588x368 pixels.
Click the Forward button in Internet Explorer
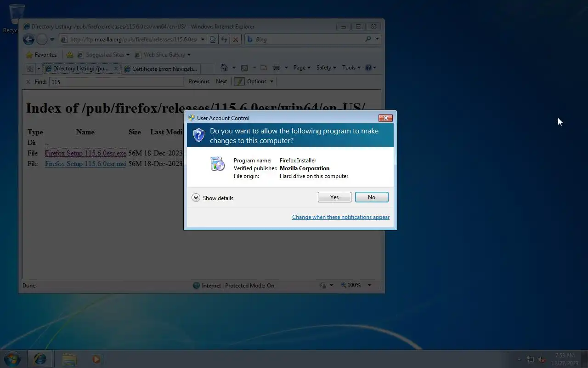point(42,40)
